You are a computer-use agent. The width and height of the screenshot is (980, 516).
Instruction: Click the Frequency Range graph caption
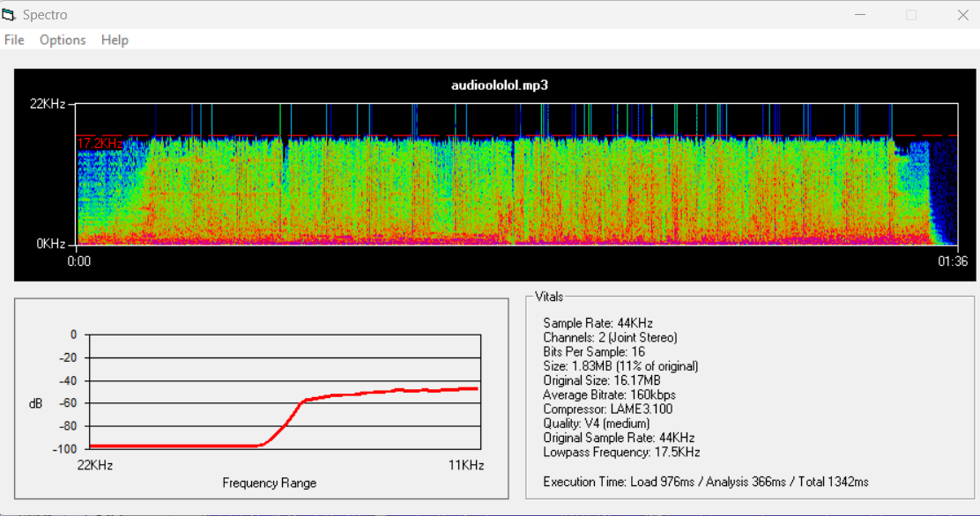point(270,483)
